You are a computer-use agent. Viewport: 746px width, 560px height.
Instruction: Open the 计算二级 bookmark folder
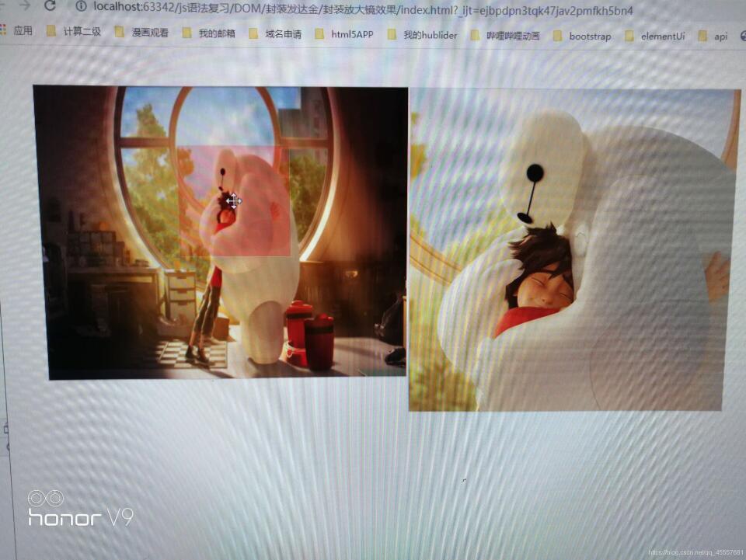[73, 31]
